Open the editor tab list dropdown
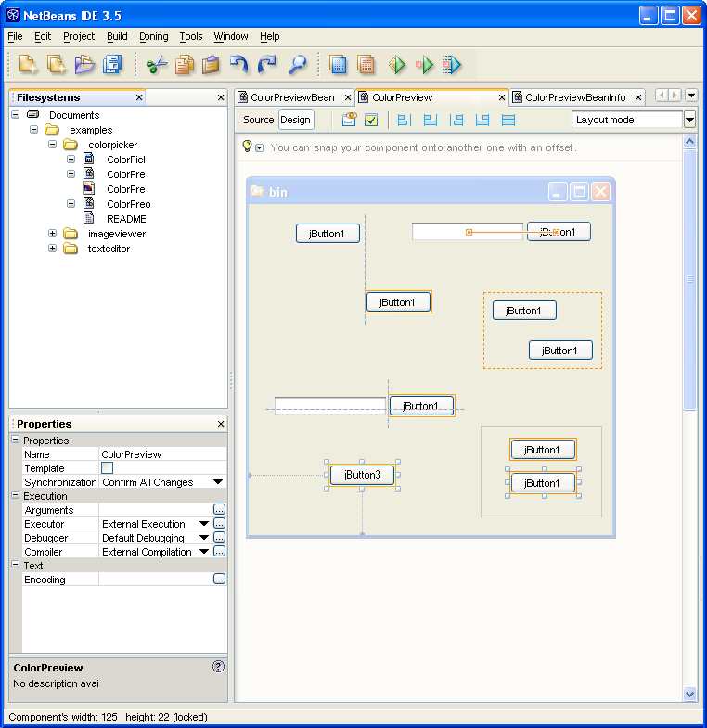Screen dimensions: 707x728 pyautogui.click(x=691, y=96)
